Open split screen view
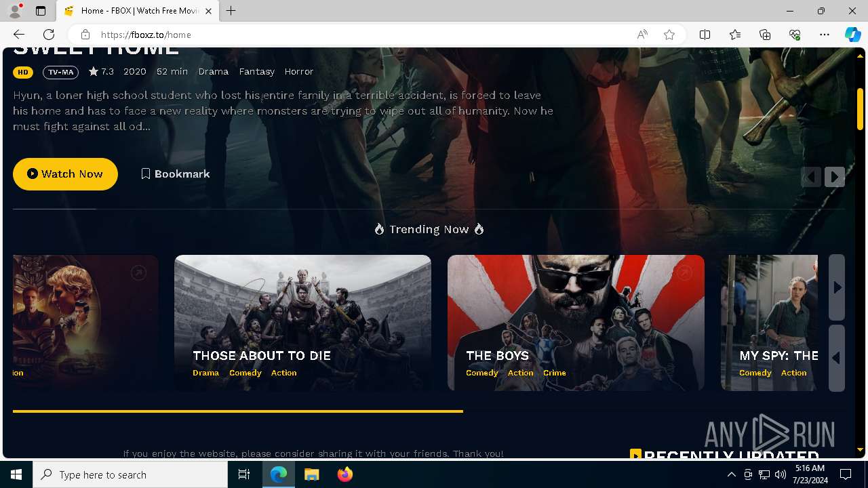Viewport: 868px width, 488px height. point(705,35)
